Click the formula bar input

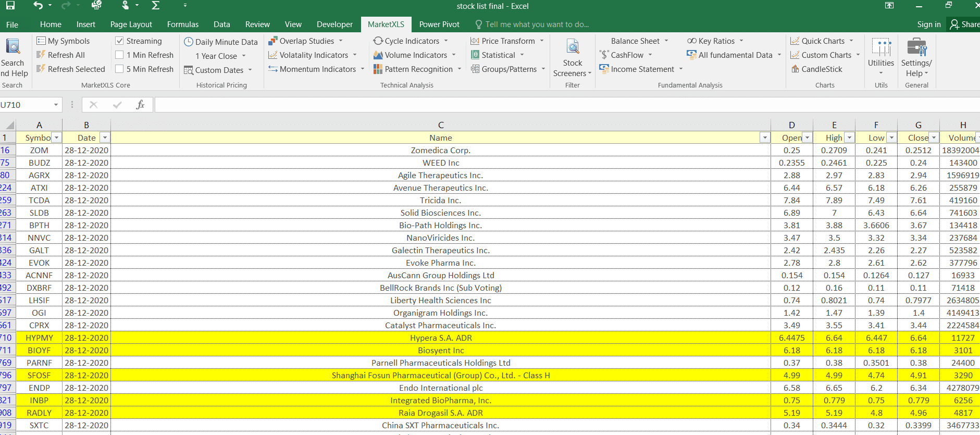click(x=567, y=105)
